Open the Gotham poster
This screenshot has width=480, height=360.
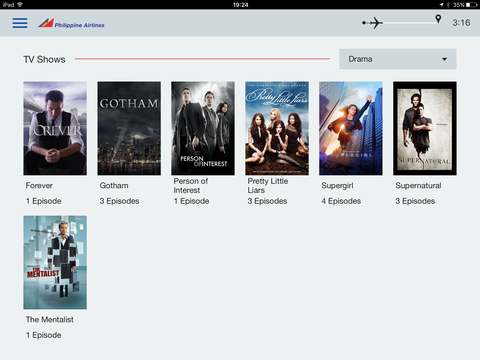click(x=129, y=128)
